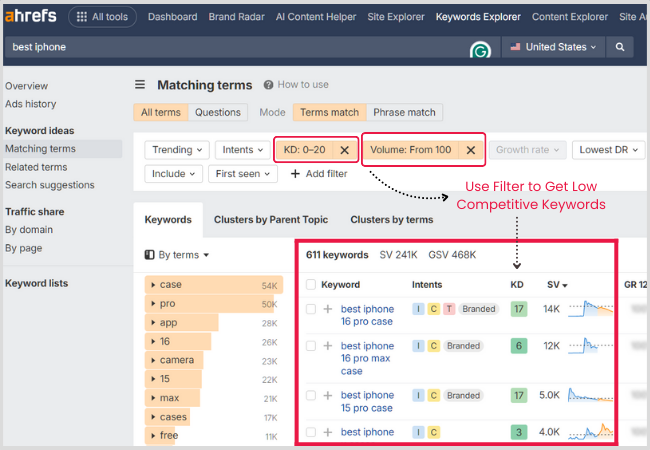Open the All tools grid menu
This screenshot has height=450, width=650.
[102, 17]
